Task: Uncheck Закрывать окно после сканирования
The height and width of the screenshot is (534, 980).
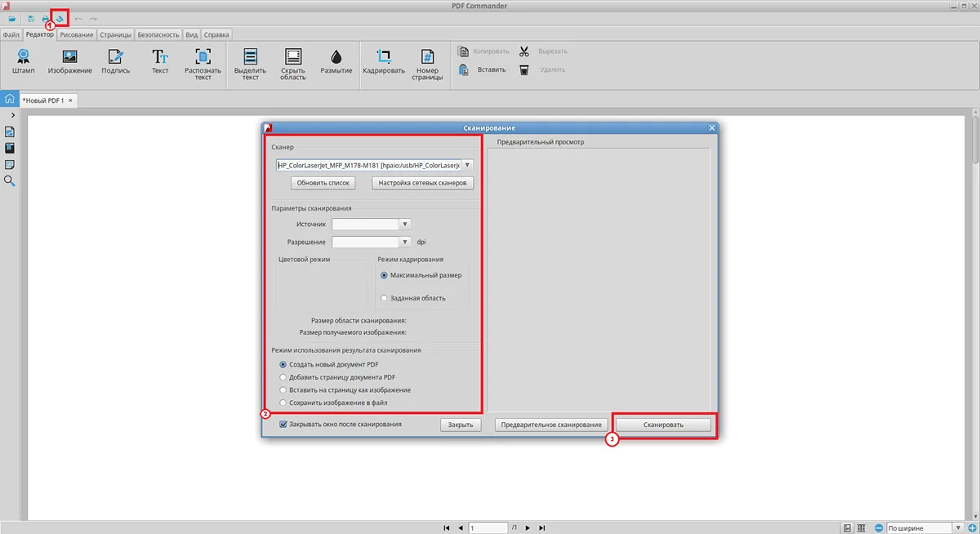Action: pyautogui.click(x=283, y=425)
